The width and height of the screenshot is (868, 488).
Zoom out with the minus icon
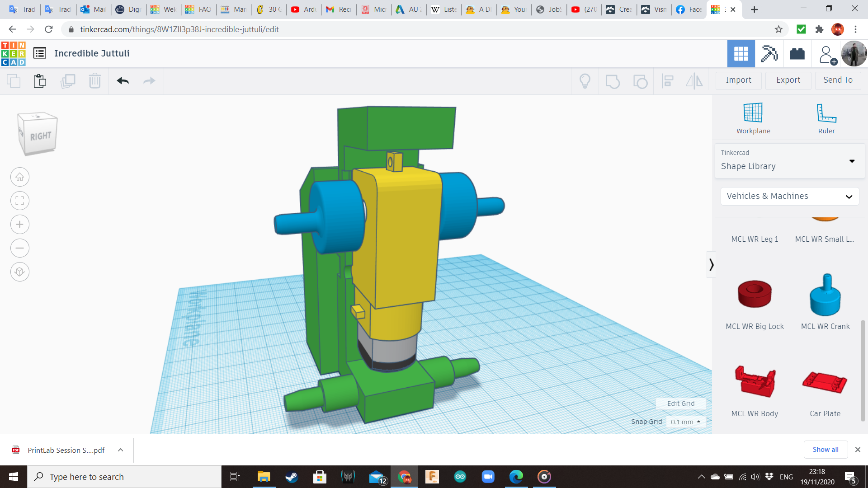pyautogui.click(x=20, y=248)
